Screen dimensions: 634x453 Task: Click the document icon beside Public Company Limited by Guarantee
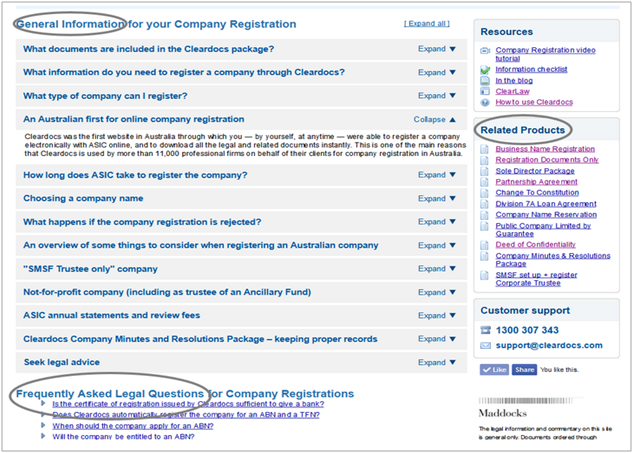point(484,226)
